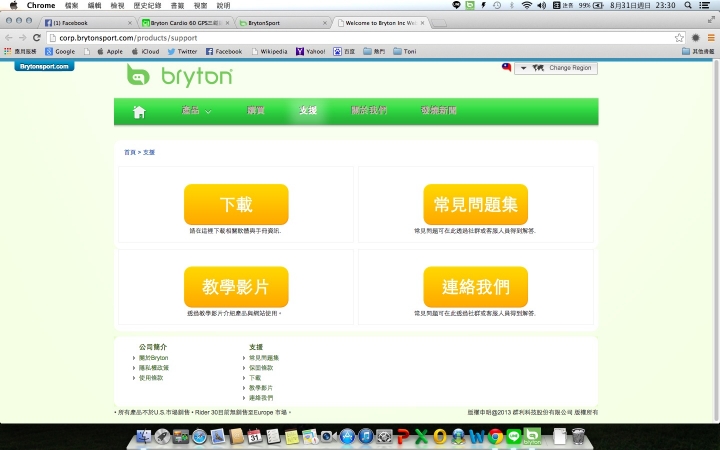Open the Trash in the dock
This screenshot has width=720, height=450.
coord(578,436)
